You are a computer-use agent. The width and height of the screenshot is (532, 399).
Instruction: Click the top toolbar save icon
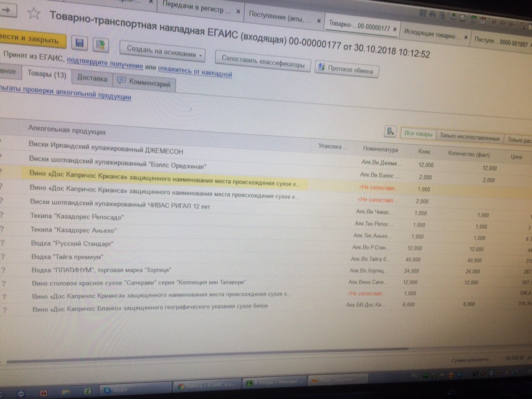(423, 13)
